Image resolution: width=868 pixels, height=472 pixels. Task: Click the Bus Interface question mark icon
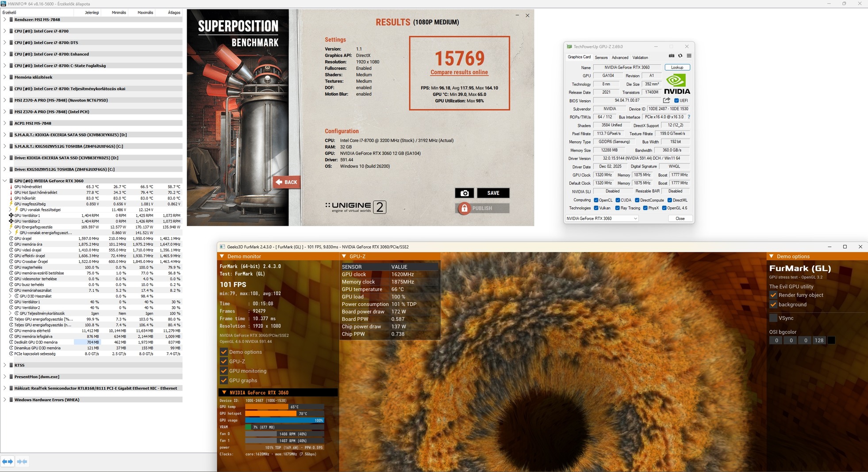[689, 117]
